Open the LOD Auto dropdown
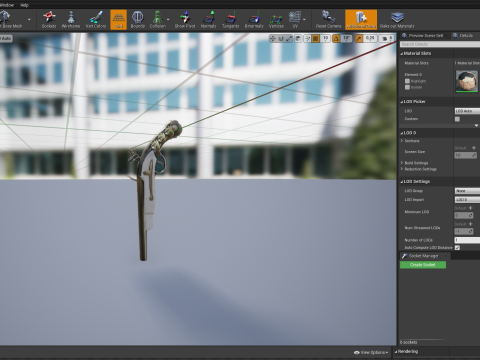 467,111
